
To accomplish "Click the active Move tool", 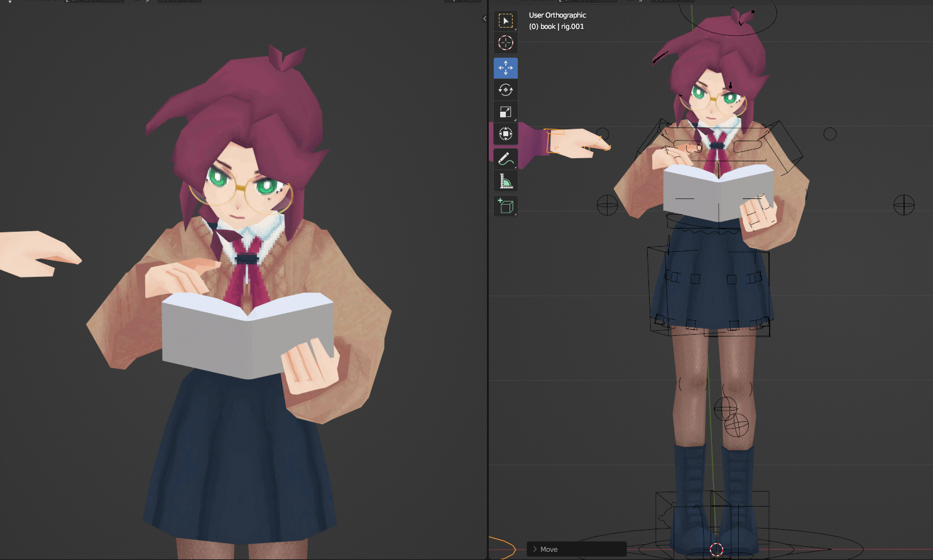I will point(506,68).
